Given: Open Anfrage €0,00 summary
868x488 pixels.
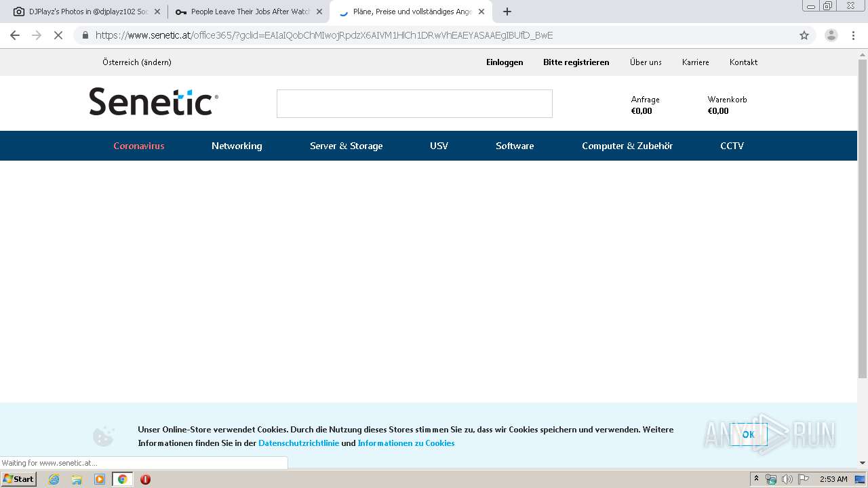Looking at the screenshot, I should point(645,105).
